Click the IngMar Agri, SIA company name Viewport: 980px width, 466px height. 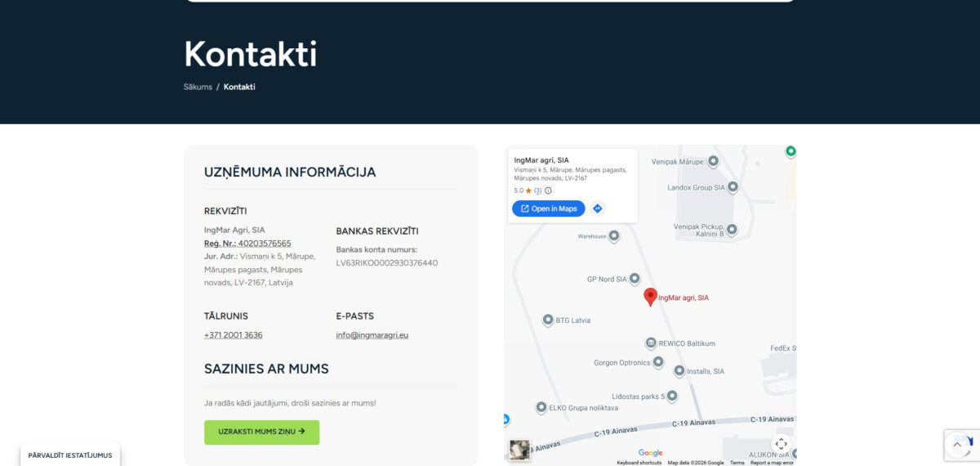pos(234,231)
